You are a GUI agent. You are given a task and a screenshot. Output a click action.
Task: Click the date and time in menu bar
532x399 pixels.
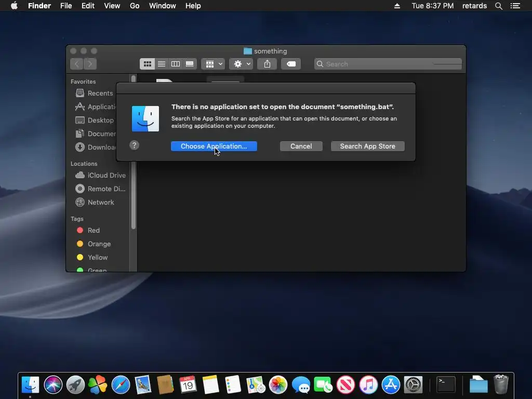433,6
